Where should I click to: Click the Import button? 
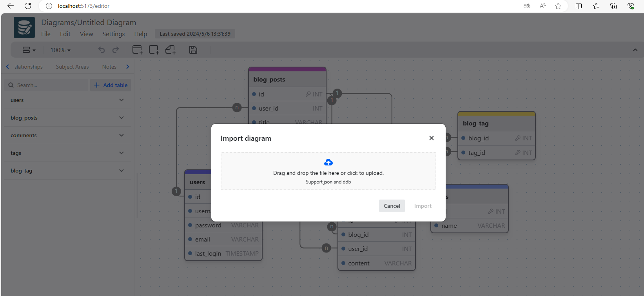pyautogui.click(x=423, y=206)
